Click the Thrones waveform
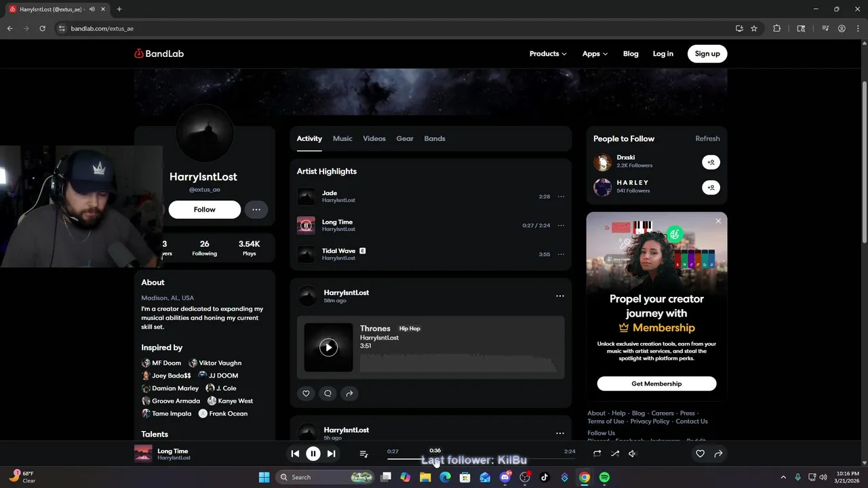The width and height of the screenshot is (868, 488). click(458, 363)
